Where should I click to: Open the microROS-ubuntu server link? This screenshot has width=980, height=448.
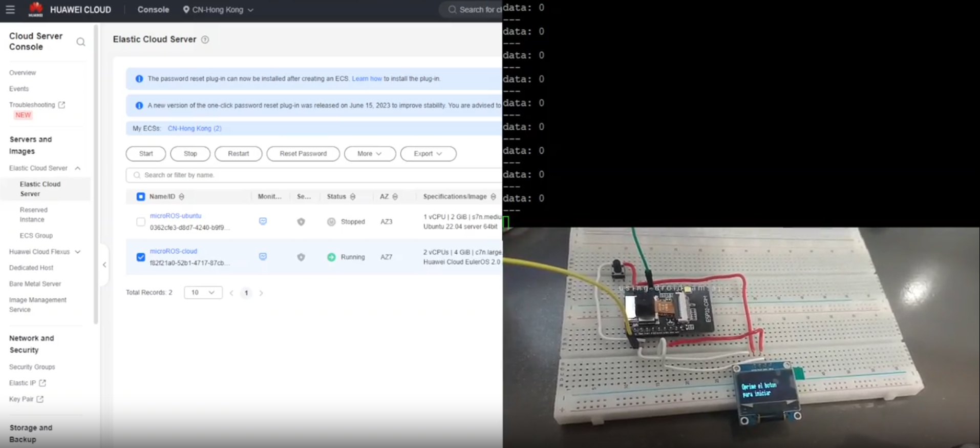pos(176,216)
